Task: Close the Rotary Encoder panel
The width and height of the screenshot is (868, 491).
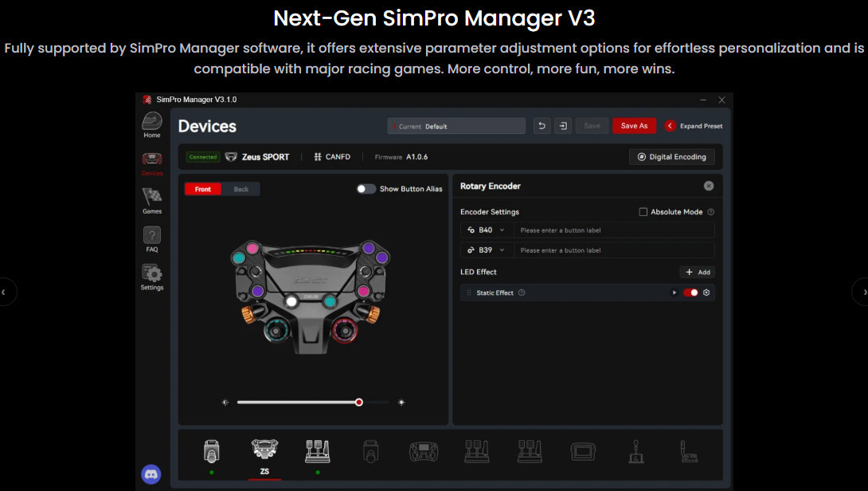Action: 709,187
